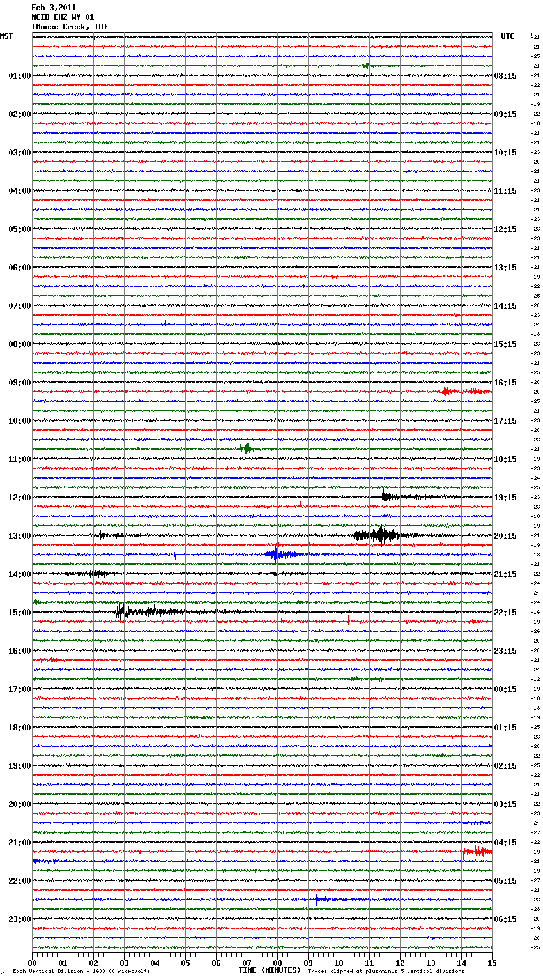Select the 23:00 MST time label

(x=19, y=919)
